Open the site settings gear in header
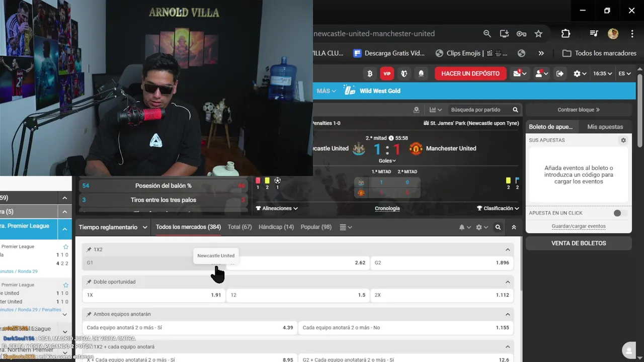This screenshot has width=644, height=362. (x=580, y=73)
